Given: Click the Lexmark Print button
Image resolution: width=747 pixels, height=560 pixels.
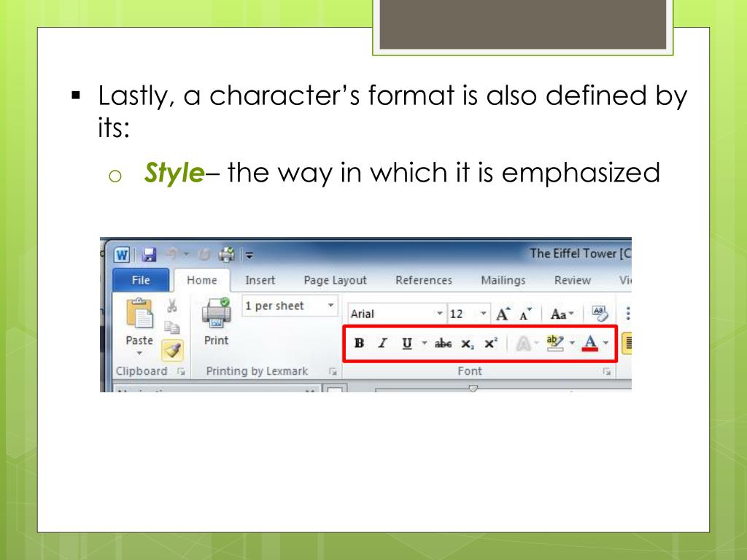Looking at the screenshot, I should pos(216,322).
